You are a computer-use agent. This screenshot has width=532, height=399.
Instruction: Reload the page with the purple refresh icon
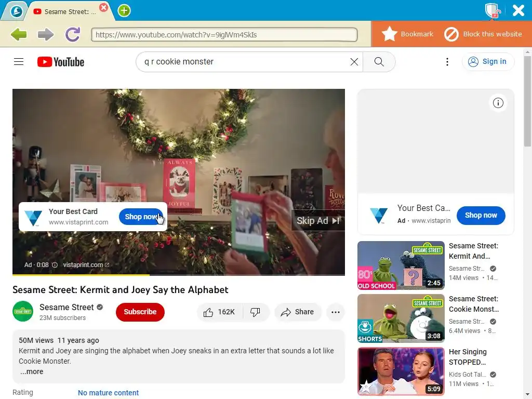[x=73, y=34]
